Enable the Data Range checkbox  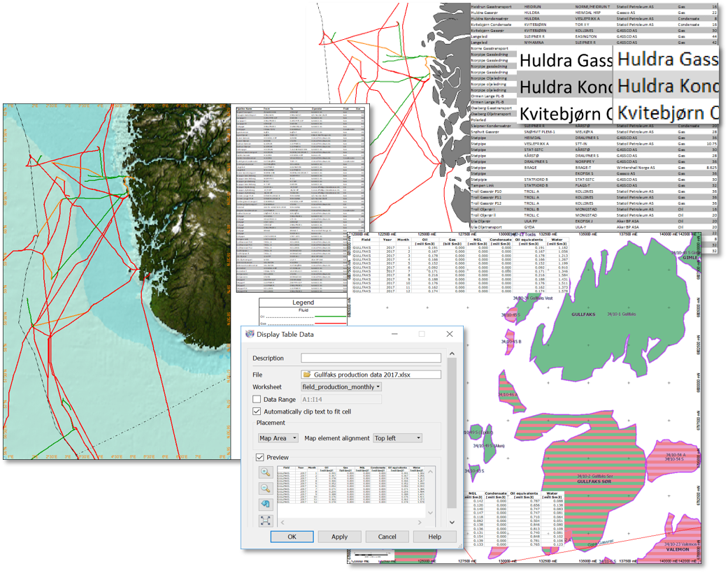click(257, 399)
